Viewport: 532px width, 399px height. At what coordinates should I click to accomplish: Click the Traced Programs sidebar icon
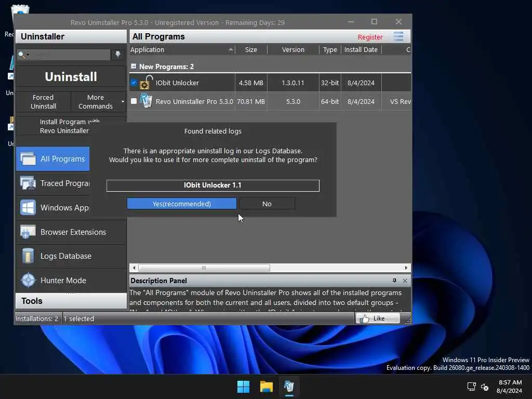[28, 183]
